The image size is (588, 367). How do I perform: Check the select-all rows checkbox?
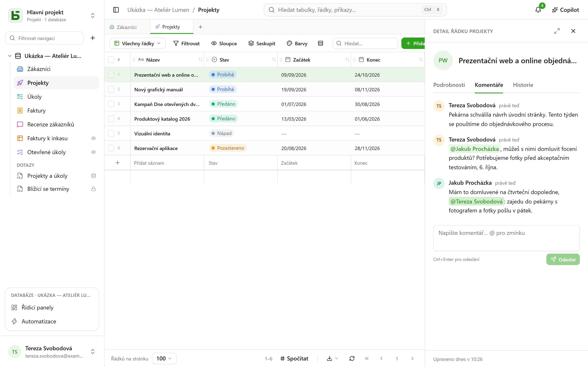click(x=111, y=60)
